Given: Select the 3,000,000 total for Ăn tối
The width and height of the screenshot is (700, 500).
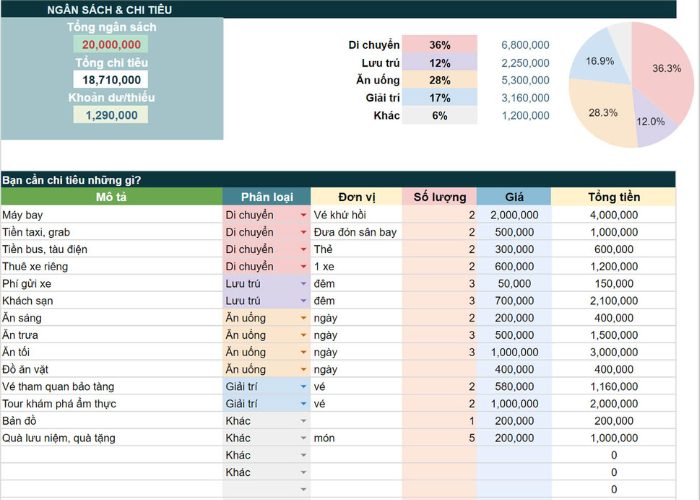Looking at the screenshot, I should coord(613,352).
